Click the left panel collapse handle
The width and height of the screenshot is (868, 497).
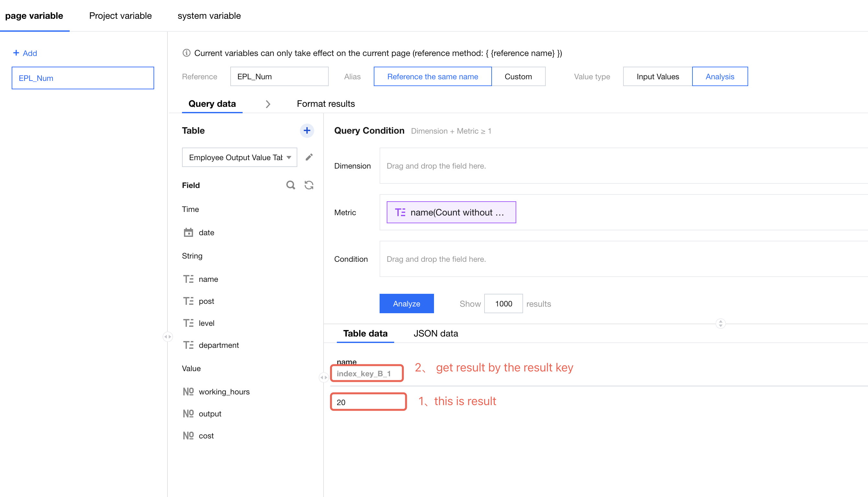coord(167,337)
